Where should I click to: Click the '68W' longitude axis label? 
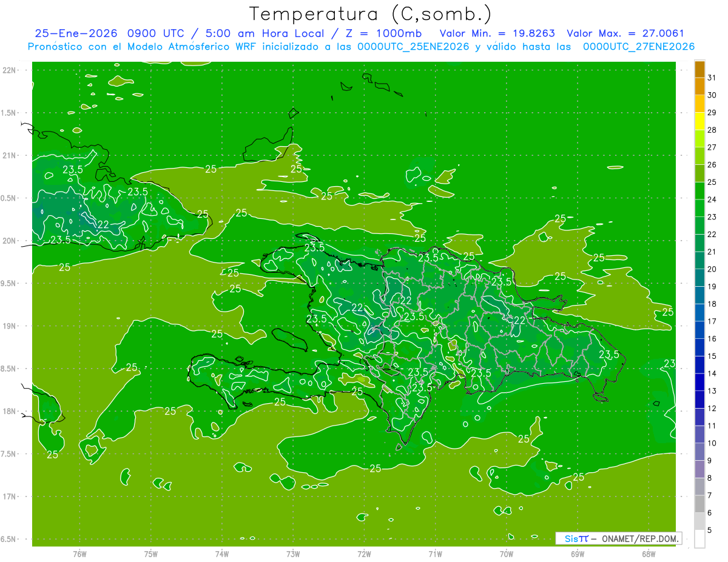tap(649, 554)
